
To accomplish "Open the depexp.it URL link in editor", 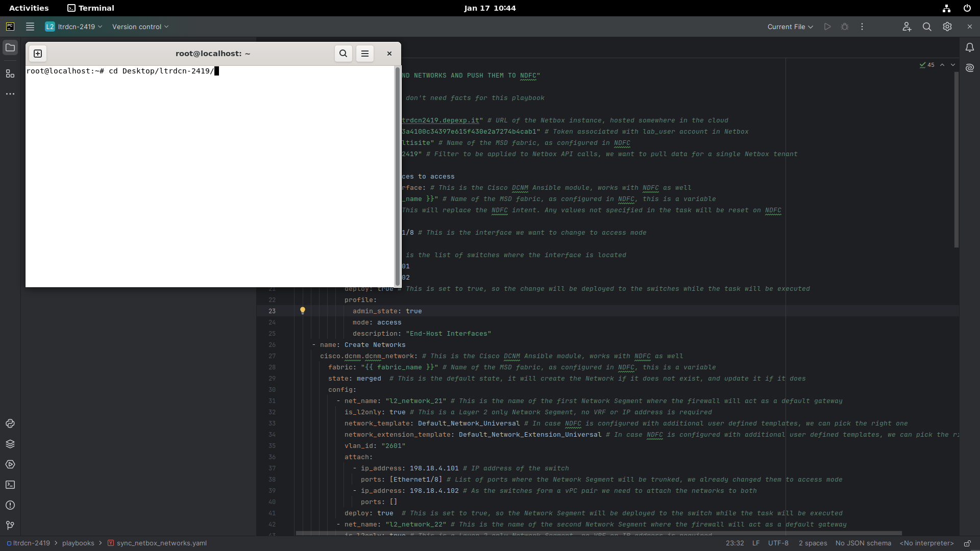I will [440, 120].
